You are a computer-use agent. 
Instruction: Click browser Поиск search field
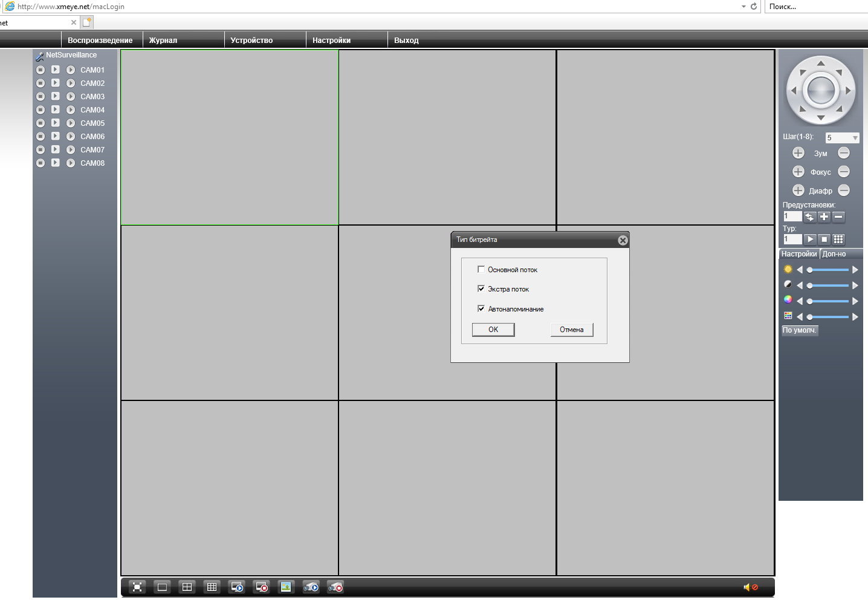click(x=816, y=7)
